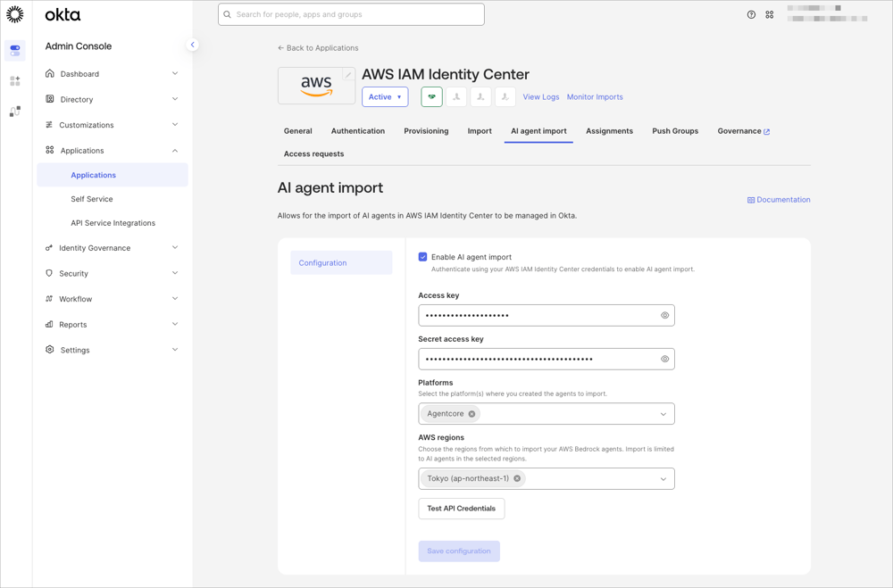The height and width of the screenshot is (588, 893).
Task: Click the Security shield icon
Action: pyautogui.click(x=49, y=273)
